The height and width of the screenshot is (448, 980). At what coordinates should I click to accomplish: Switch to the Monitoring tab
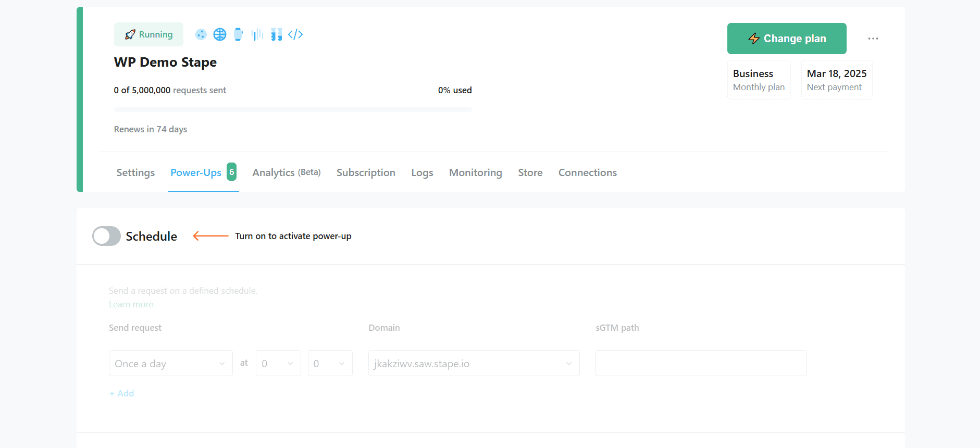click(476, 172)
